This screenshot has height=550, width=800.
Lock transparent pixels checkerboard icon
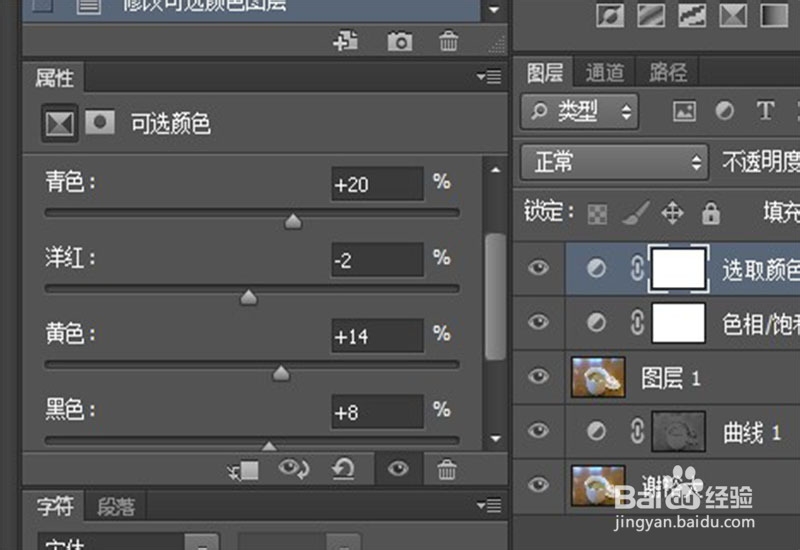[x=597, y=214]
